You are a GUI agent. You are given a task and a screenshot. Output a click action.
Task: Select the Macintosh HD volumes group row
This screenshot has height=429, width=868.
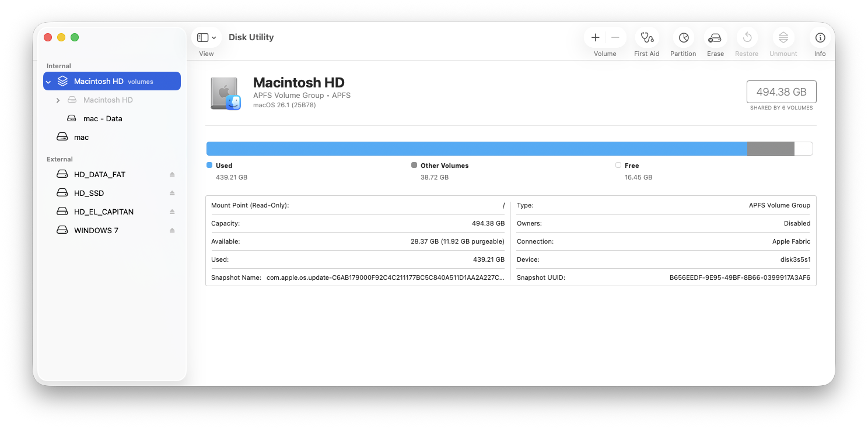tap(112, 81)
